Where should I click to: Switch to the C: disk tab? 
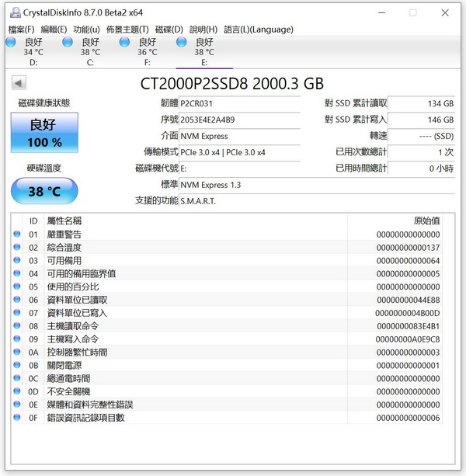(90, 52)
